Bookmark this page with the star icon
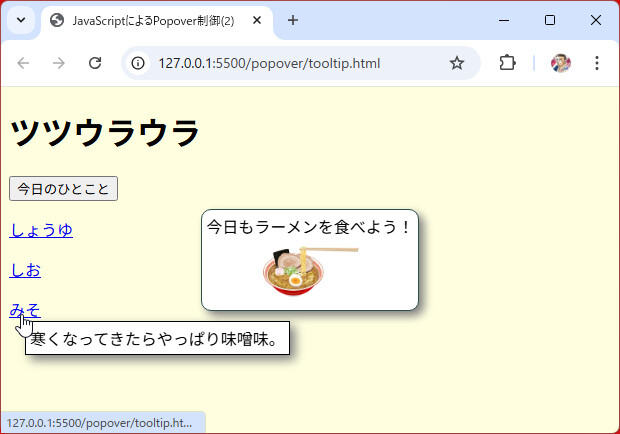 (457, 63)
